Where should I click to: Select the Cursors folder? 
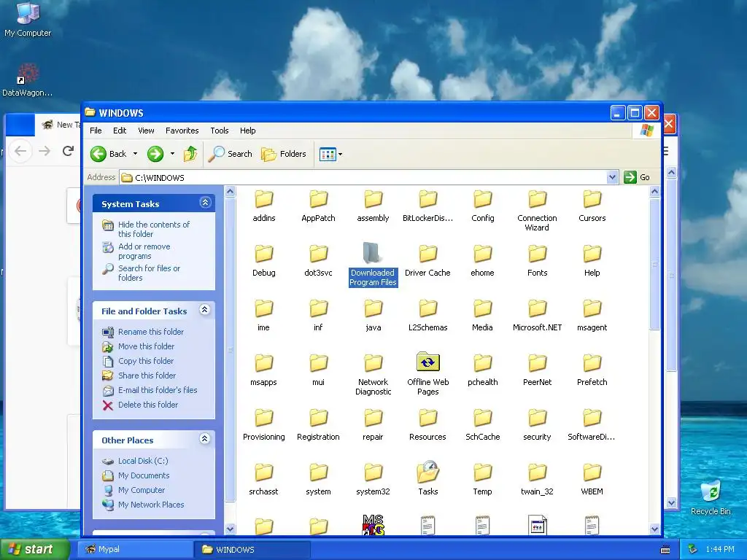[592, 206]
